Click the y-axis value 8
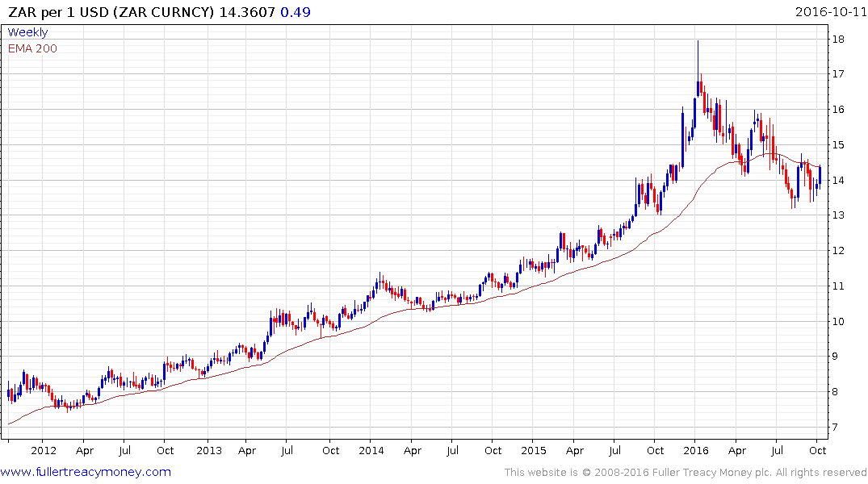The height and width of the screenshot is (484, 868). click(835, 391)
